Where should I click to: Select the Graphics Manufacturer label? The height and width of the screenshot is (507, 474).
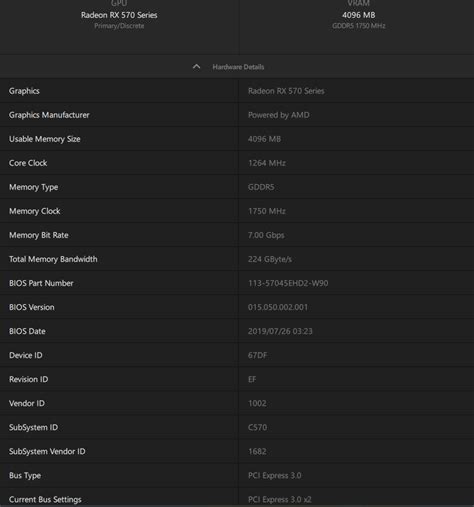point(49,115)
